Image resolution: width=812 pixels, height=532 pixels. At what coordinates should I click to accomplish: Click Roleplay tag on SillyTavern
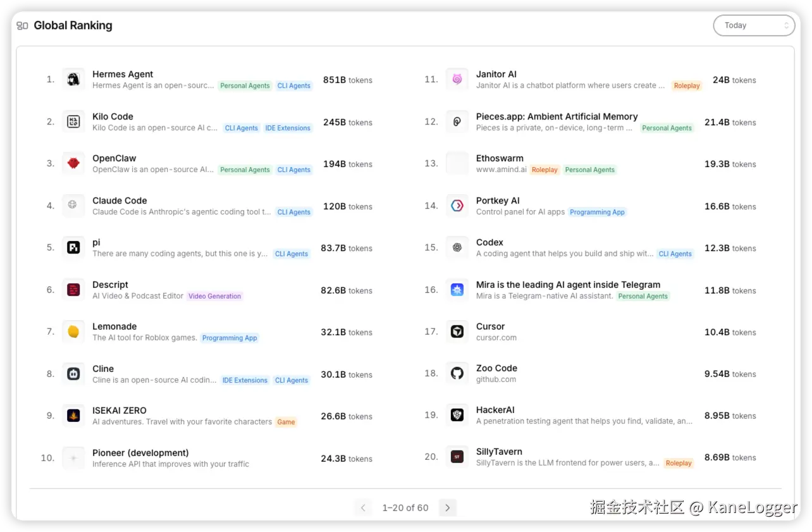(x=679, y=463)
